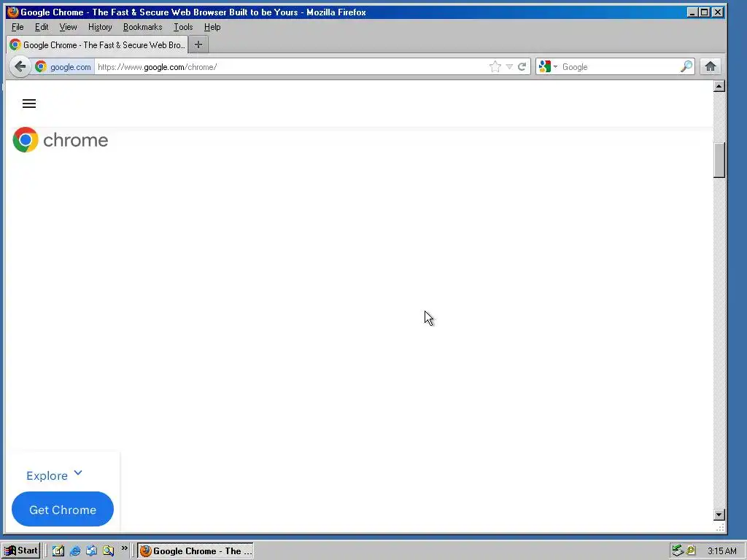Viewport: 747px width, 560px height.
Task: Click the scrollbar up arrow
Action: click(x=719, y=86)
